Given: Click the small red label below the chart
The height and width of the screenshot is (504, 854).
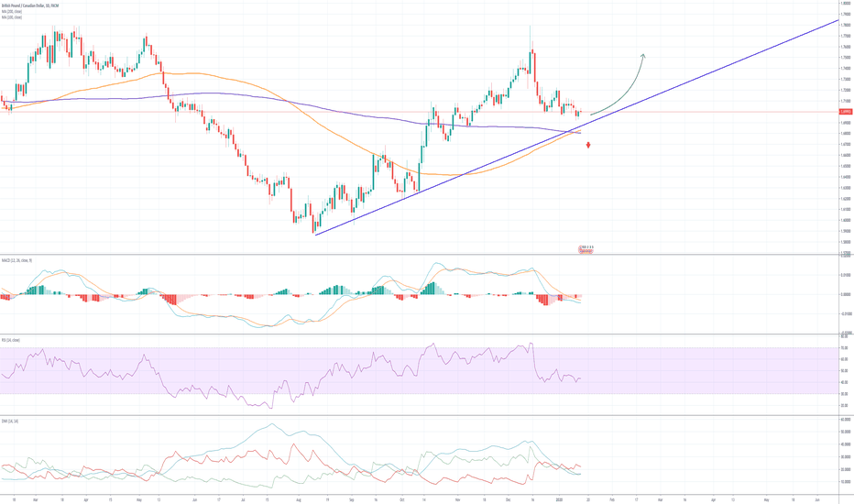Looking at the screenshot, I should 586,247.
